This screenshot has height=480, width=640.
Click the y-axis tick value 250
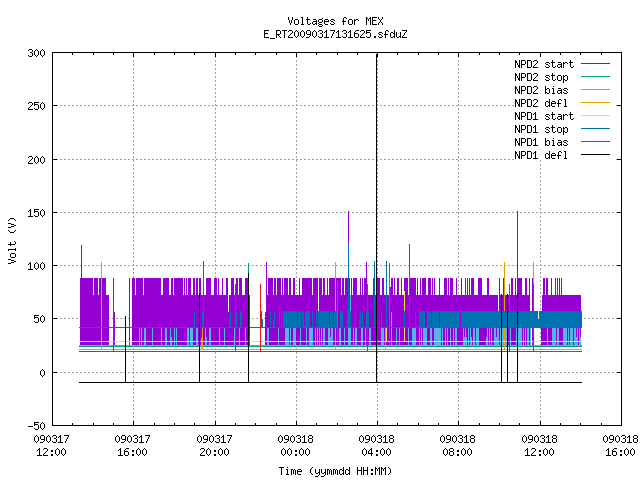(36, 106)
